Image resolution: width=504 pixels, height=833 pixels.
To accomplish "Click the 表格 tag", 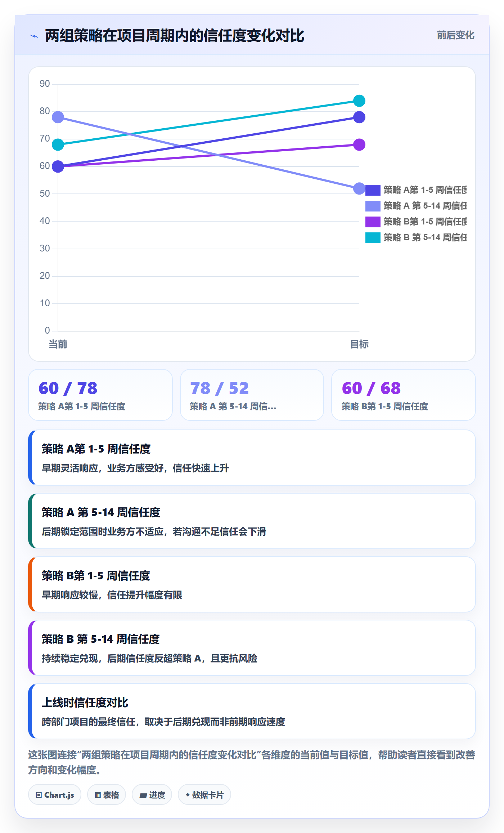I will pyautogui.click(x=107, y=794).
